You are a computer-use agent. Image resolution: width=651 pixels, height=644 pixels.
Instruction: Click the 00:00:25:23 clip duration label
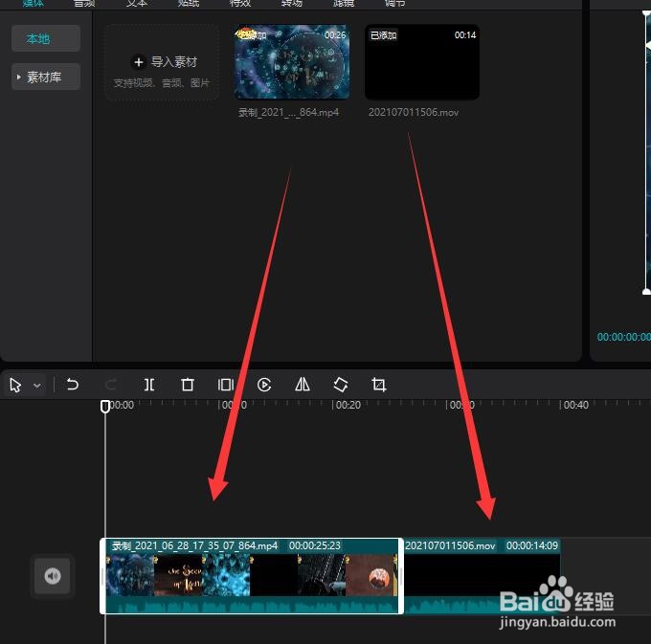pyautogui.click(x=315, y=545)
